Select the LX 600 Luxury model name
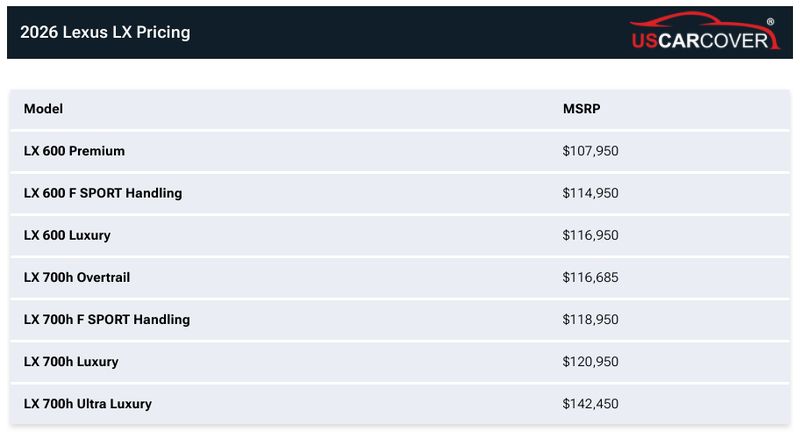Image resolution: width=800 pixels, height=439 pixels. coord(67,235)
